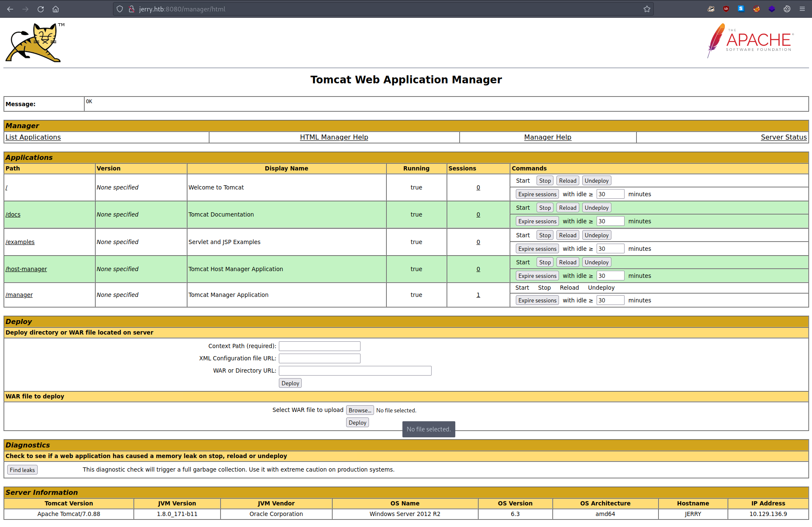Click the 10.129.136.9 IP address cell
Image resolution: width=812 pixels, height=527 pixels.
768,514
